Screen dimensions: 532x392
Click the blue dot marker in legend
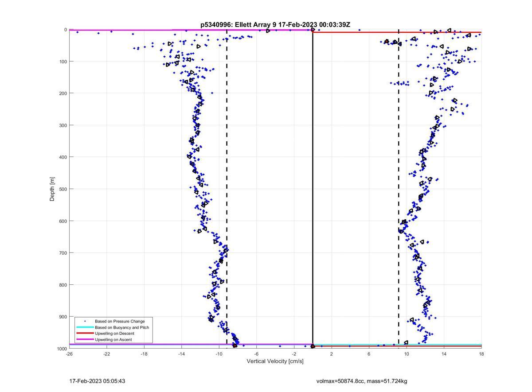pos(85,321)
